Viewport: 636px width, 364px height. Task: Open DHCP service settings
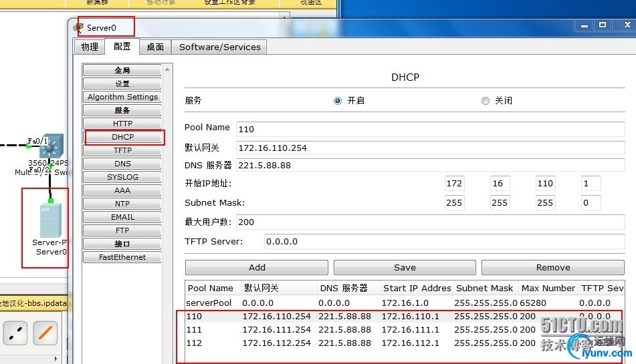pyautogui.click(x=123, y=137)
